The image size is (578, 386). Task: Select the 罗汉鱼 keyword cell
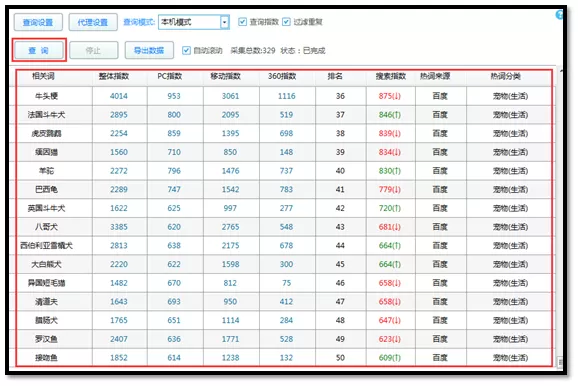(46, 339)
